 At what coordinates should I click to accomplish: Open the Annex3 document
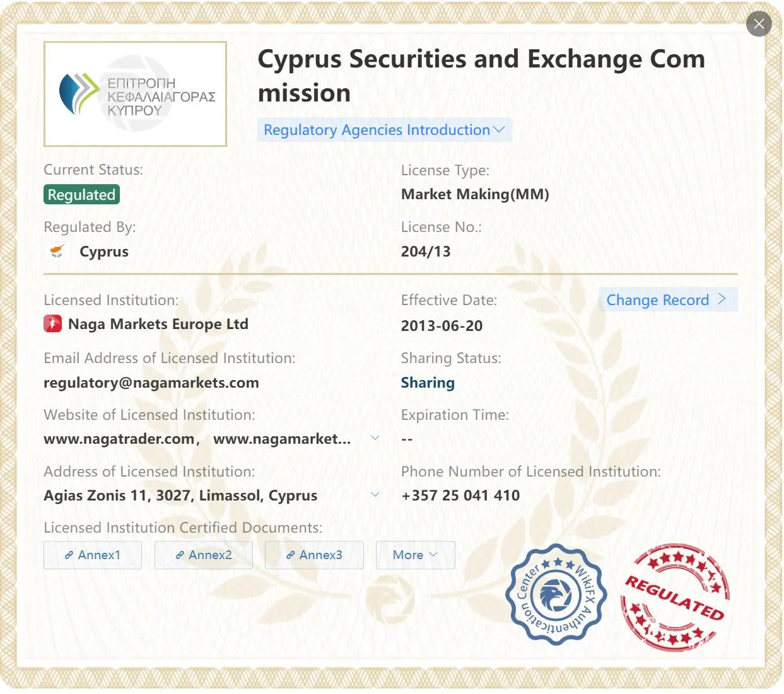(314, 555)
